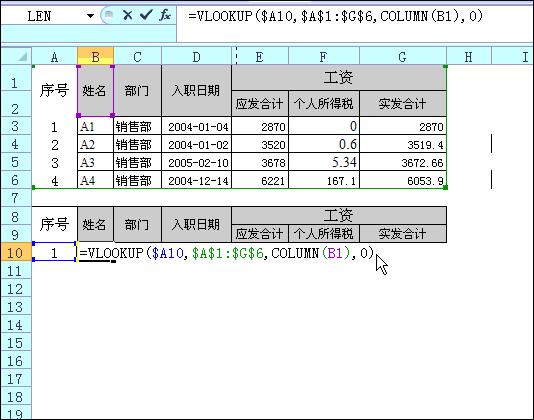534x420 pixels.
Task: Confirm formula with the checkmark icon
Action: pos(146,15)
